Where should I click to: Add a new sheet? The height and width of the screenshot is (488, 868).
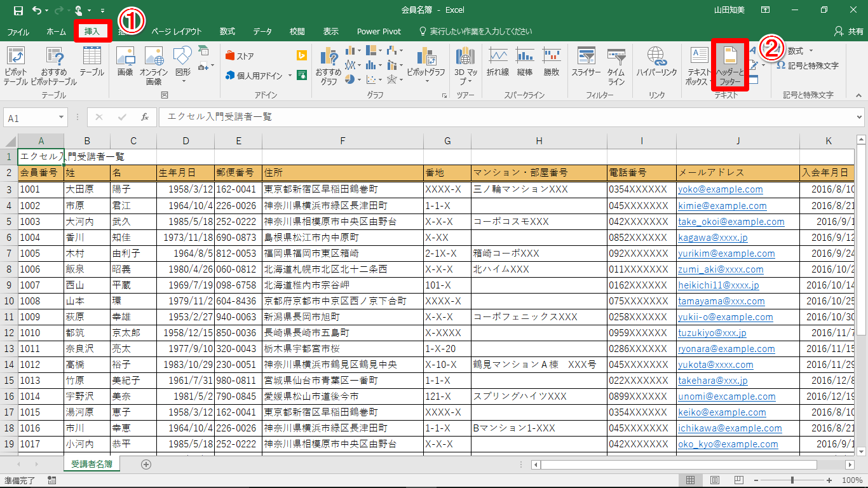[x=146, y=464]
